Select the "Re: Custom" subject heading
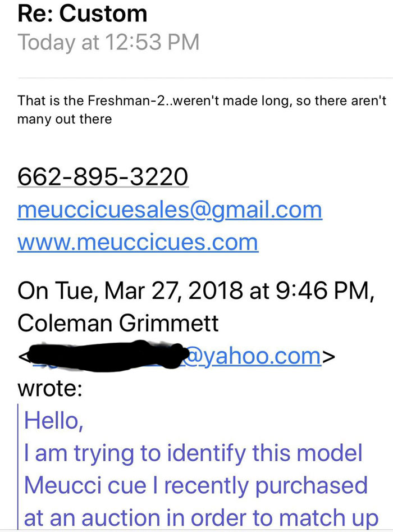This screenshot has width=393, height=532. [83, 13]
